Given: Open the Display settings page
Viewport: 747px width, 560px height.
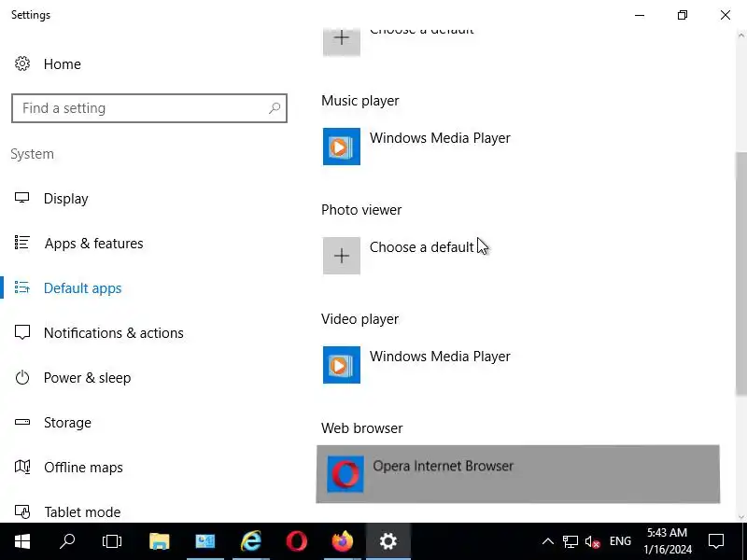Looking at the screenshot, I should click(x=65, y=199).
